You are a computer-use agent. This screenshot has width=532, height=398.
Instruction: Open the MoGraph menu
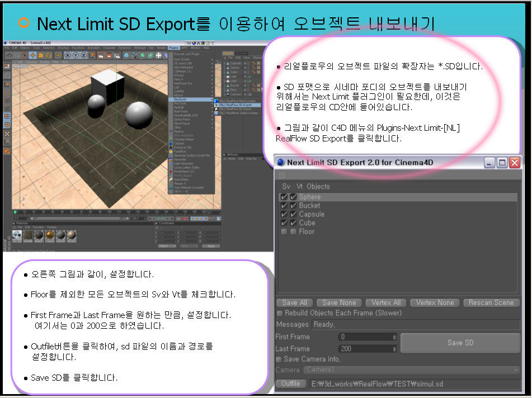140,48
